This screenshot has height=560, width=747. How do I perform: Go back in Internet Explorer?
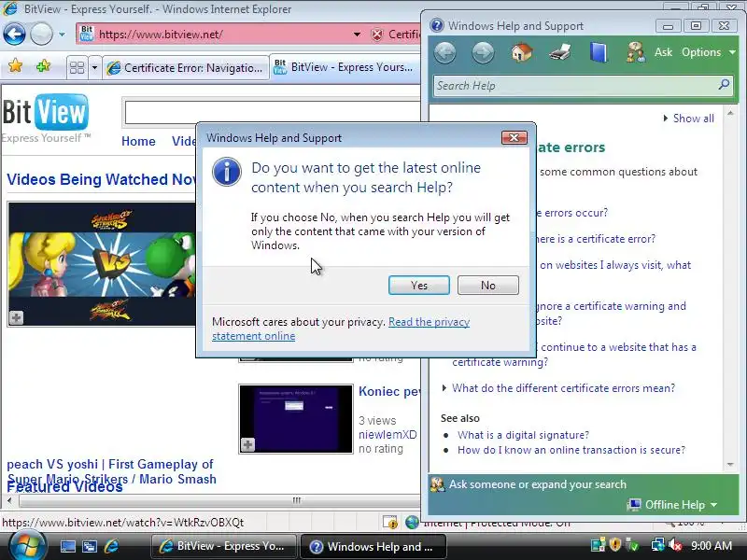click(x=14, y=35)
